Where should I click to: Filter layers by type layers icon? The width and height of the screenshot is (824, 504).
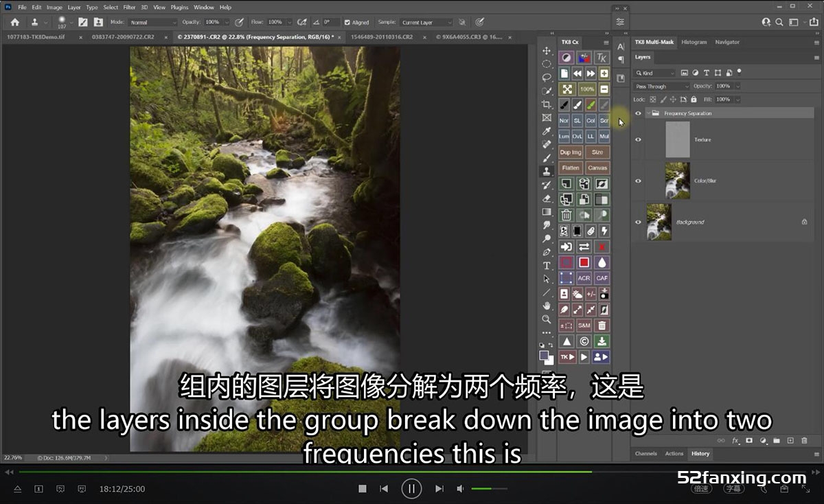(x=707, y=73)
